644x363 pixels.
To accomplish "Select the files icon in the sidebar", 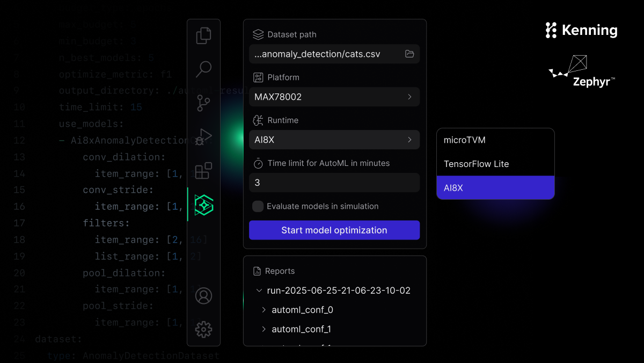I will click(x=203, y=35).
